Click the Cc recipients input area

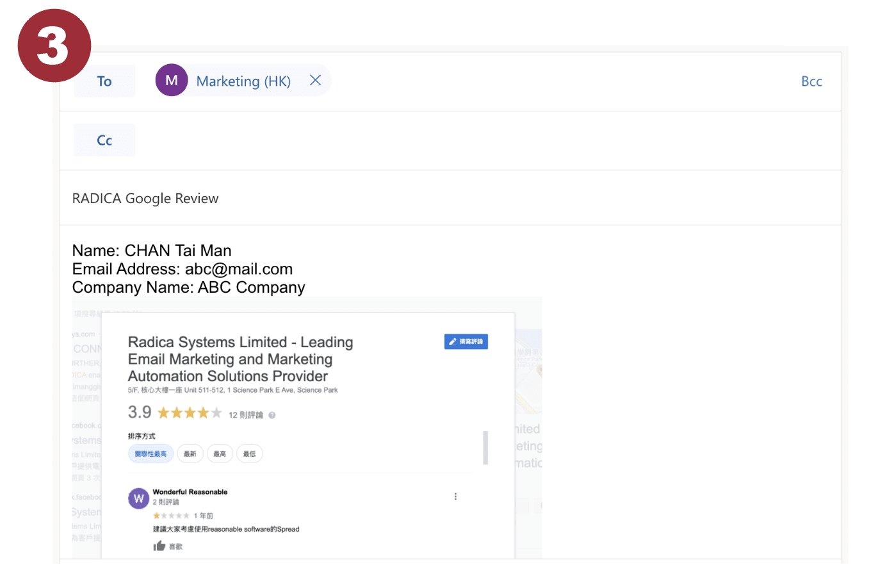click(x=487, y=140)
